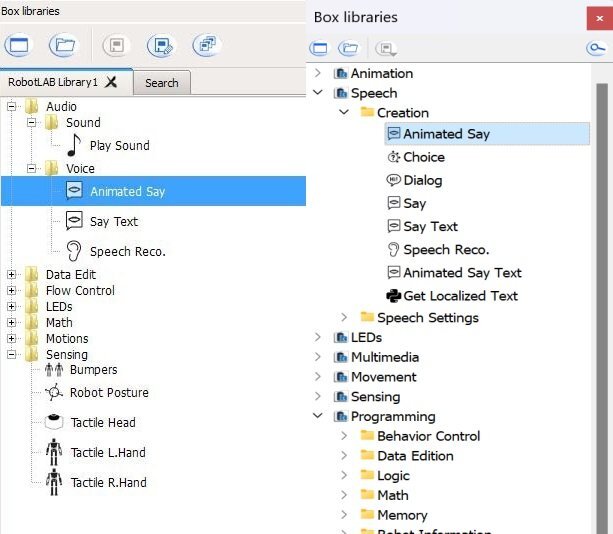
Task: Expand the Flow Control folder
Action: coord(11,291)
